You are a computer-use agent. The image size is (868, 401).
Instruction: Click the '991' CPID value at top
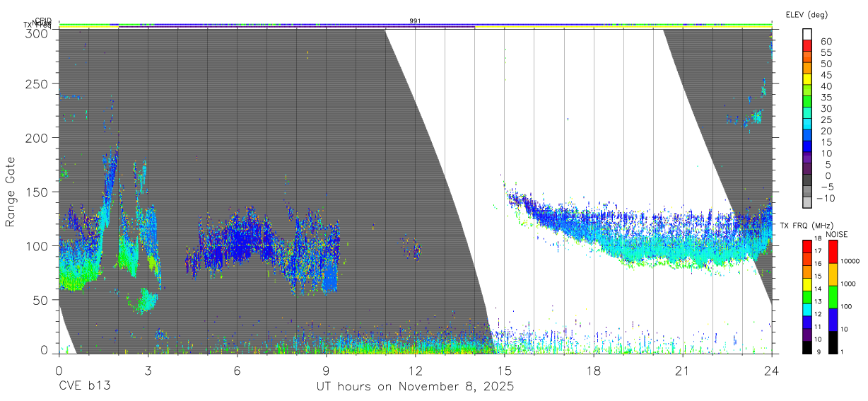[x=415, y=21]
